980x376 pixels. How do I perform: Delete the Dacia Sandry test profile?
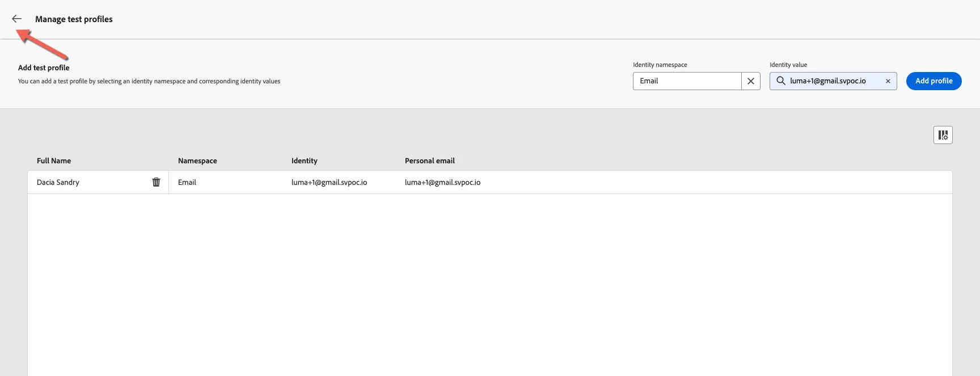pyautogui.click(x=156, y=182)
